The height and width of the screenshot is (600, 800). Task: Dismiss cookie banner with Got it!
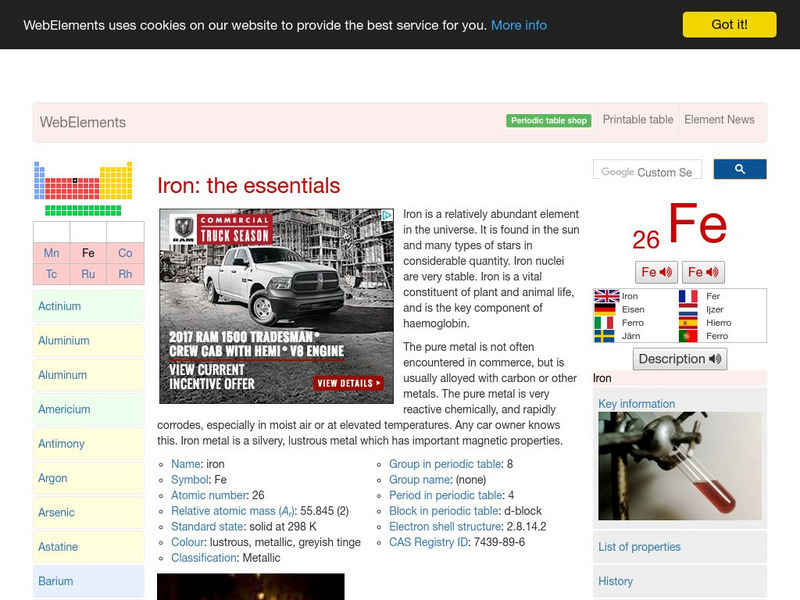730,24
